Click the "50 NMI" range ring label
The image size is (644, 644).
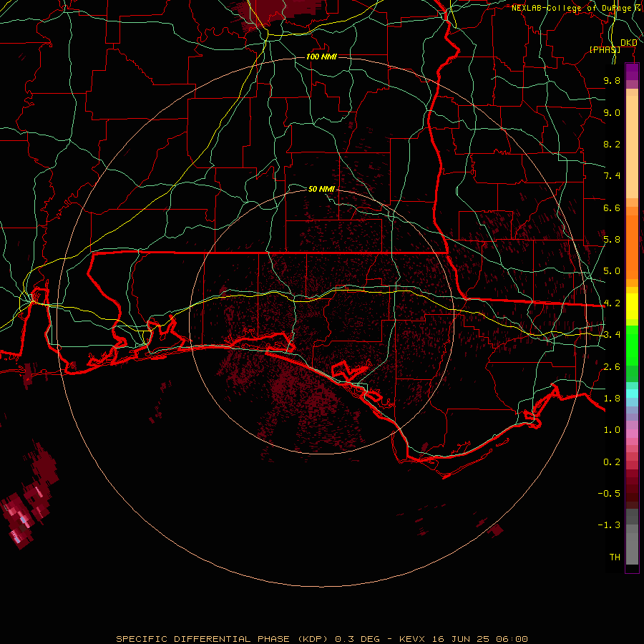tap(321, 189)
